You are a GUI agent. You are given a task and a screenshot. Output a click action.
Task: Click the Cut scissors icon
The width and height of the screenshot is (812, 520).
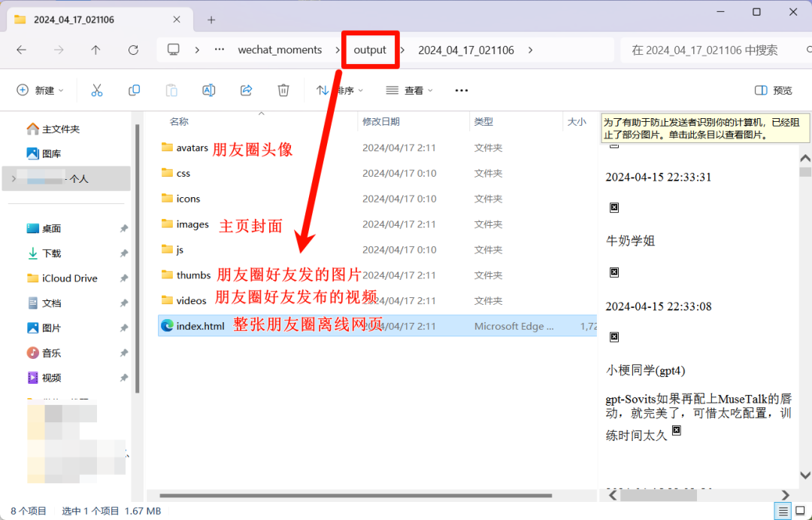[x=97, y=90]
